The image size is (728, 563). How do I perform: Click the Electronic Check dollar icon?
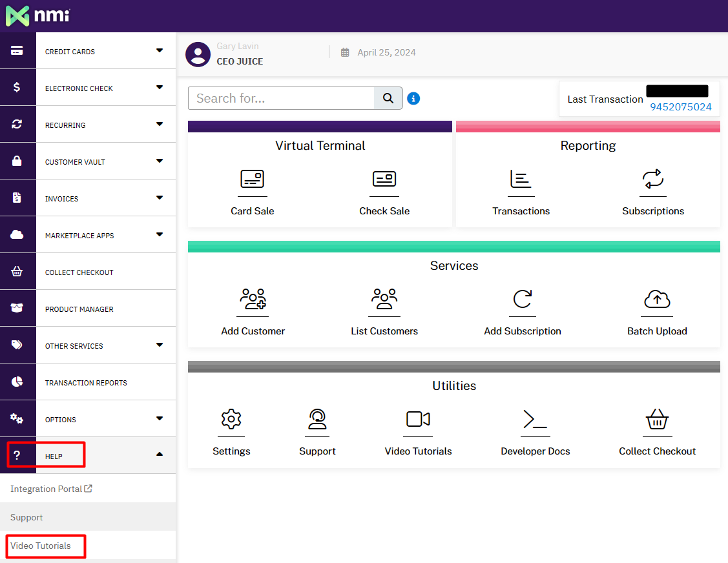pyautogui.click(x=17, y=87)
